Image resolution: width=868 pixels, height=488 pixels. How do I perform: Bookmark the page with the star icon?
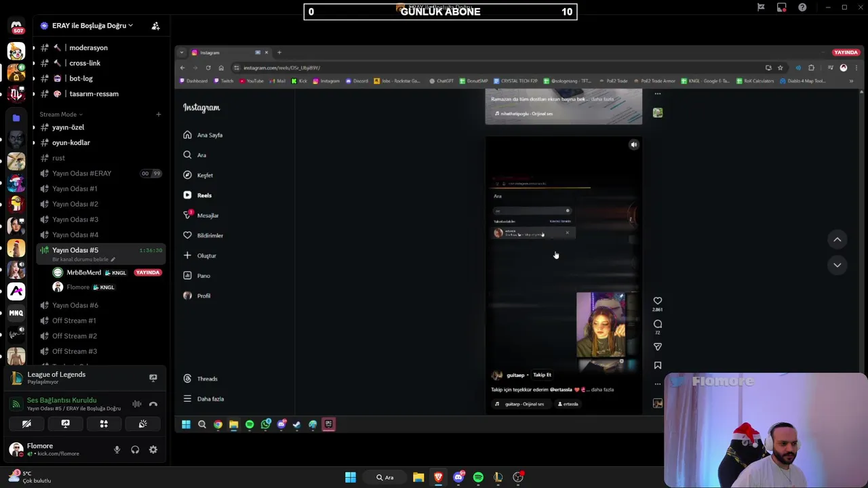click(781, 68)
